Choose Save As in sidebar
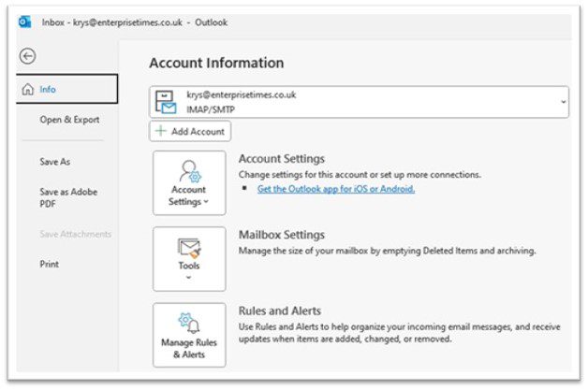Screen dimensions: 588x390 pos(54,162)
